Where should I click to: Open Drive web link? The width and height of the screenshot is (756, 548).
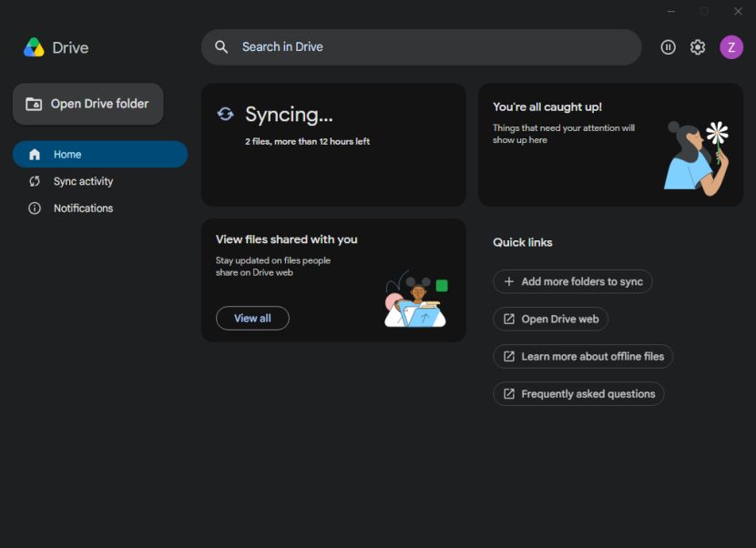pyautogui.click(x=550, y=319)
